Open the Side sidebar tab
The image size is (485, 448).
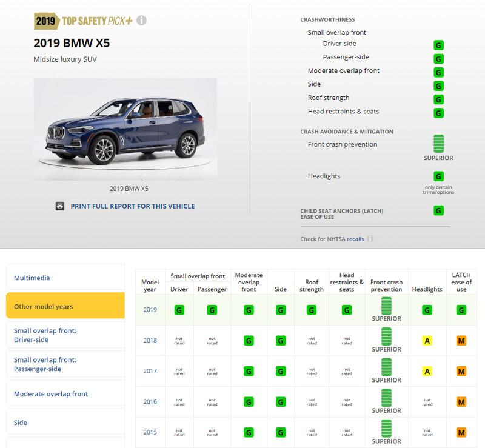[65, 423]
